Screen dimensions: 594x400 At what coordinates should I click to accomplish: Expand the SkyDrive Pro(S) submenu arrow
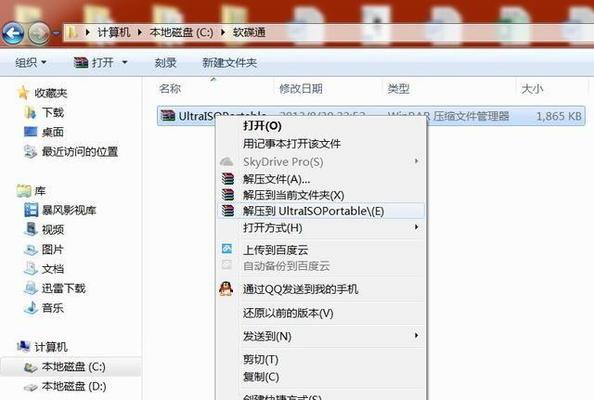416,161
